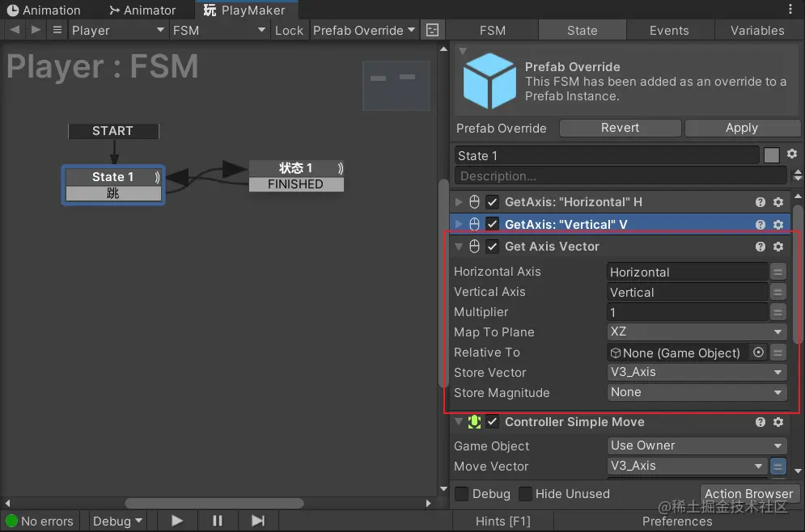
Task: Disable the Controller Simple Move action checkbox
Action: (492, 422)
